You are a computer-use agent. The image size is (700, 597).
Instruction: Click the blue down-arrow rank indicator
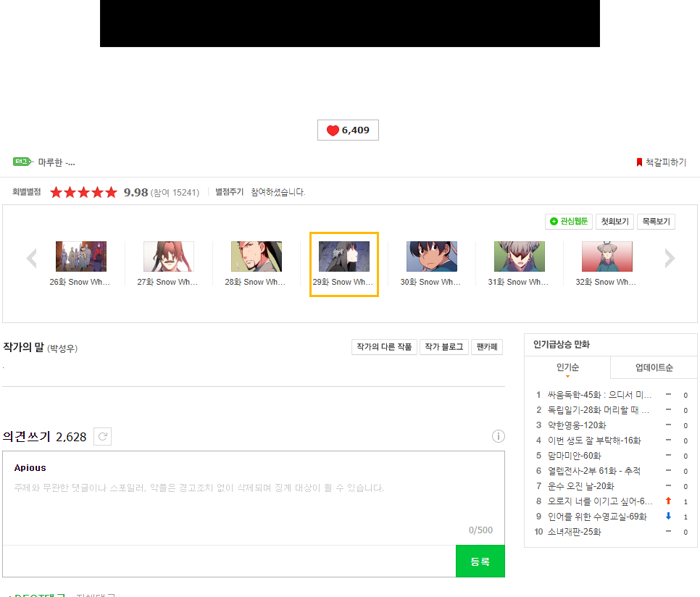668,517
